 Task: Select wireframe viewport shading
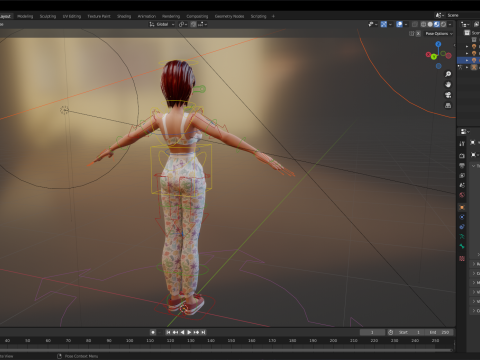point(424,24)
